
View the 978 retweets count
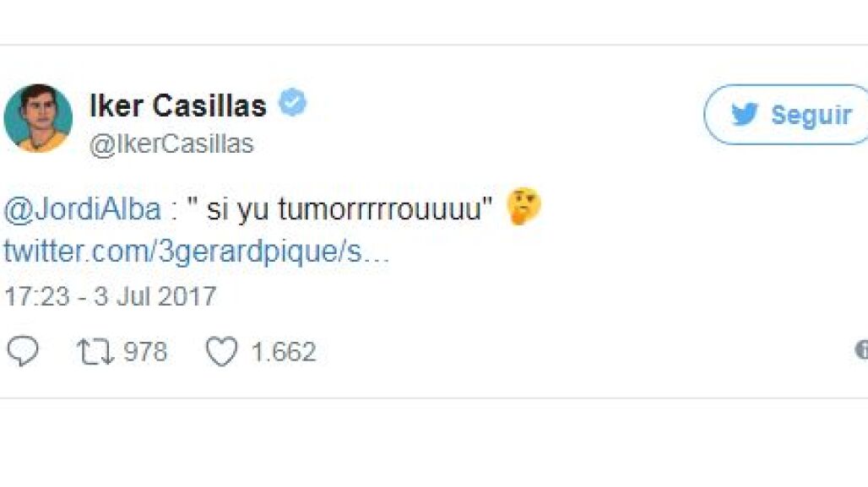pos(145,352)
